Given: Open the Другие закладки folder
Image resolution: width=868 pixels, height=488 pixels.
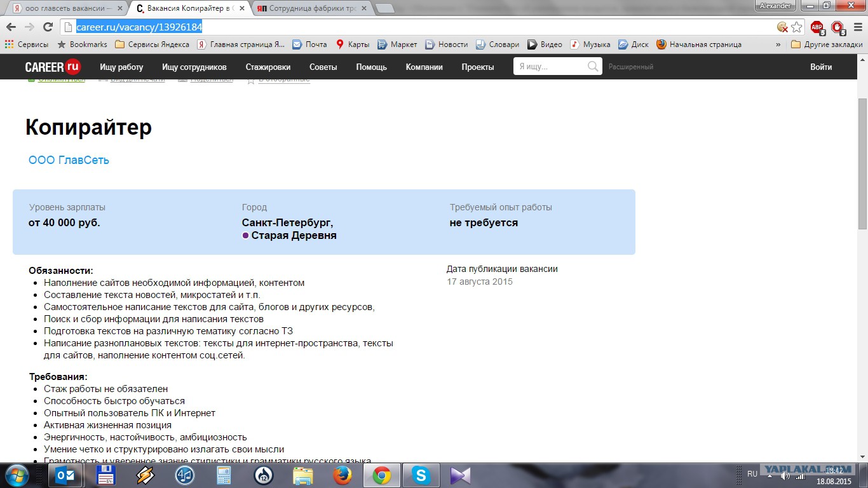Looking at the screenshot, I should coord(827,44).
